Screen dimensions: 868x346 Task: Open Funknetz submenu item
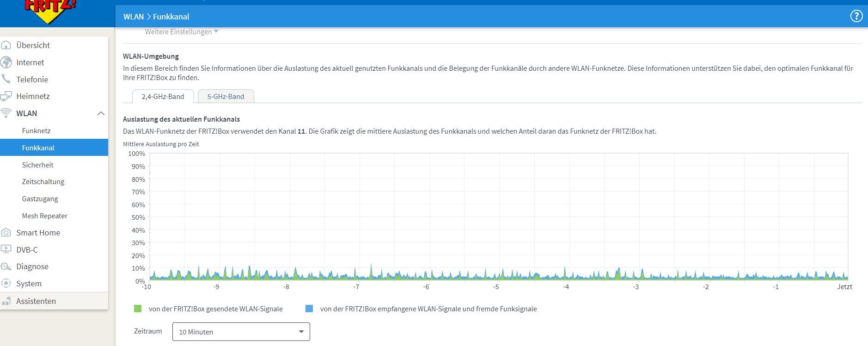[x=36, y=130]
